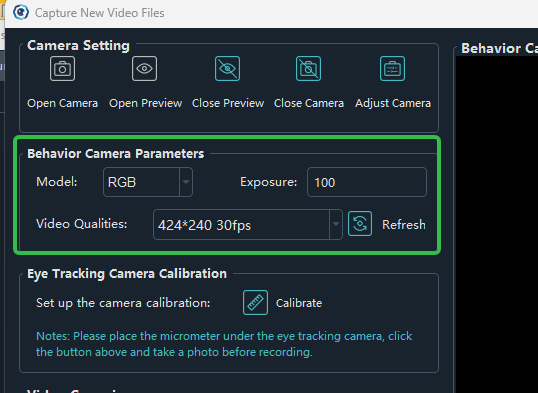Screen dimensions: 538x393
Task: Open the Adjust Camera settings icon
Action: pos(393,69)
